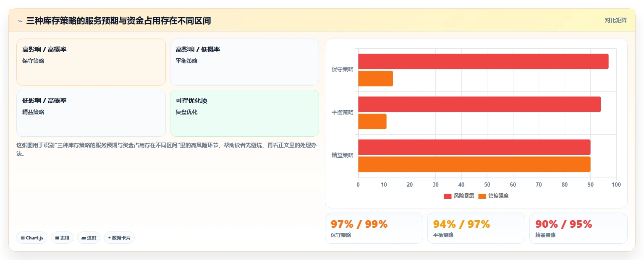The image size is (644, 260).
Task: Select the 表格 tag chip
Action: [62, 238]
